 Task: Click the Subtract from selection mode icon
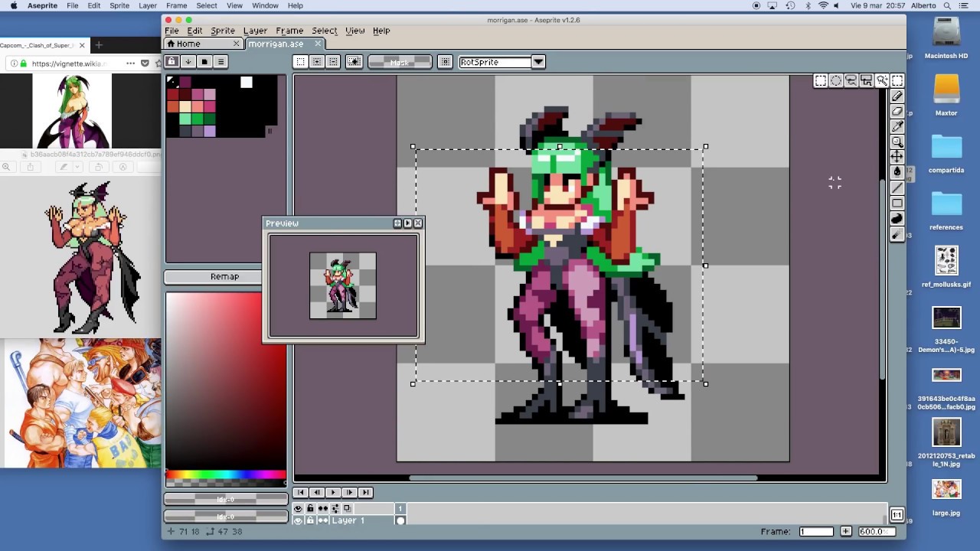[333, 62]
